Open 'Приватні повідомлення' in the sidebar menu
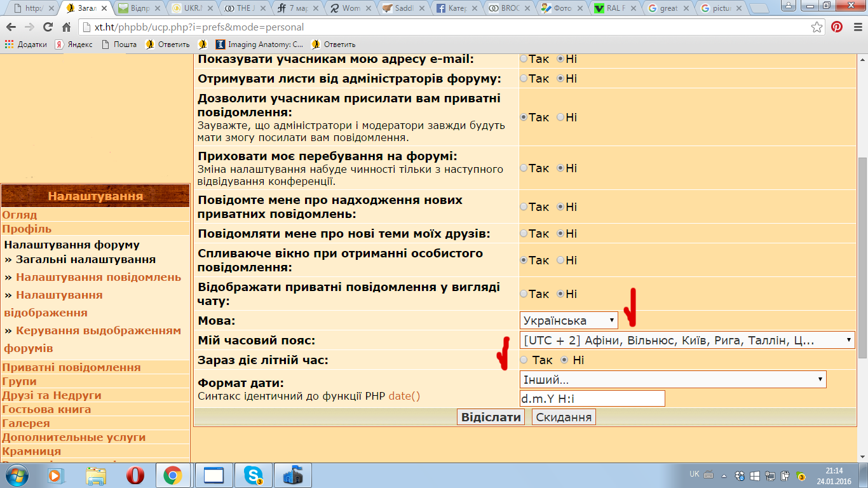Image resolution: width=868 pixels, height=488 pixels. point(71,367)
